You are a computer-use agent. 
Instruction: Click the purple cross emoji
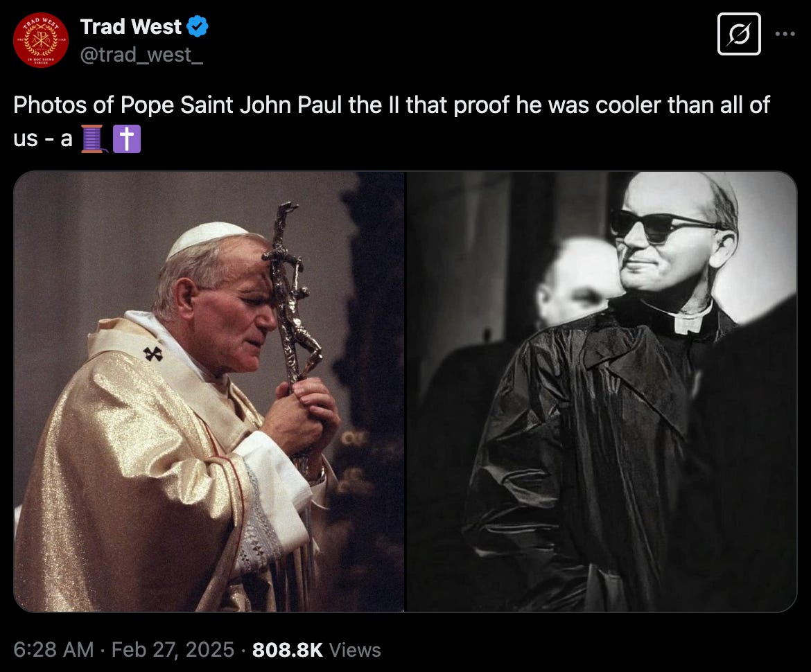[127, 139]
